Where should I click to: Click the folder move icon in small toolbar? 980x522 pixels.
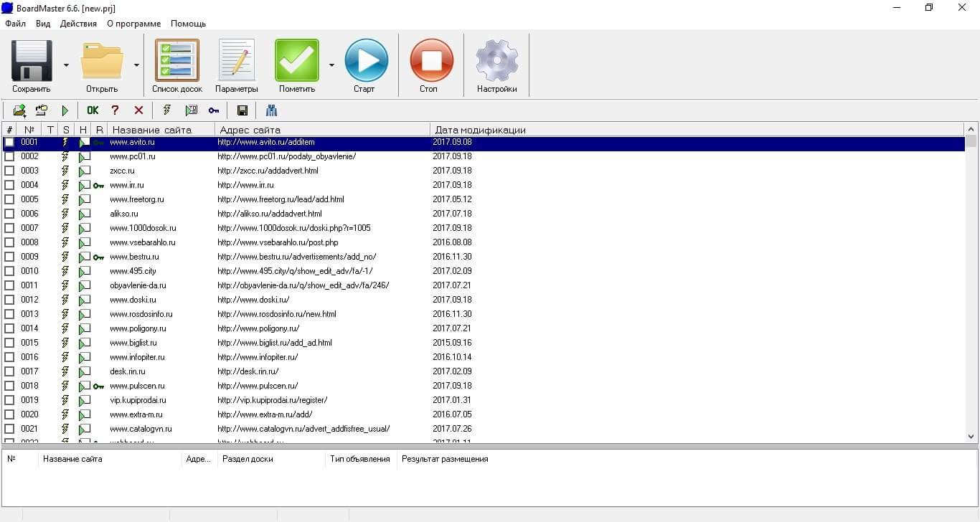[x=42, y=110]
